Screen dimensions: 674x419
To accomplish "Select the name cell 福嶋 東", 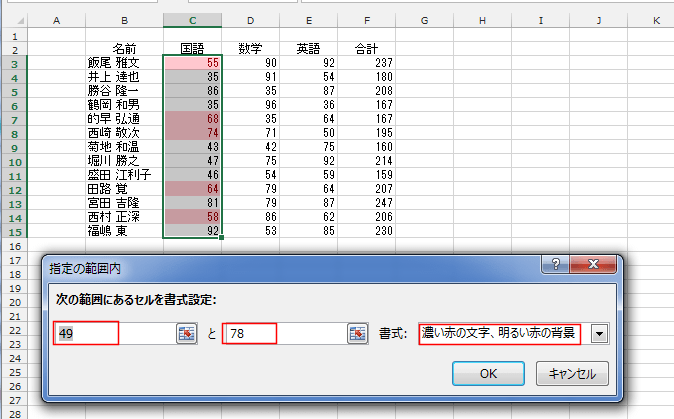I will [x=124, y=231].
